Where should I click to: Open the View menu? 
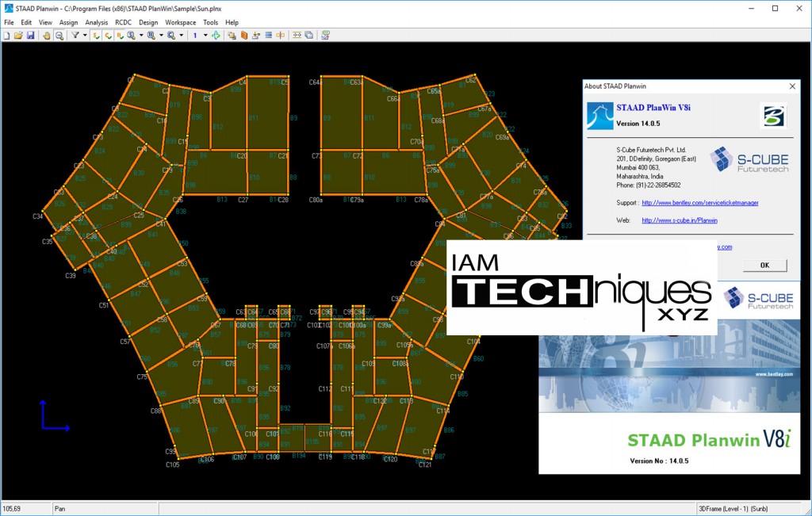(x=45, y=22)
